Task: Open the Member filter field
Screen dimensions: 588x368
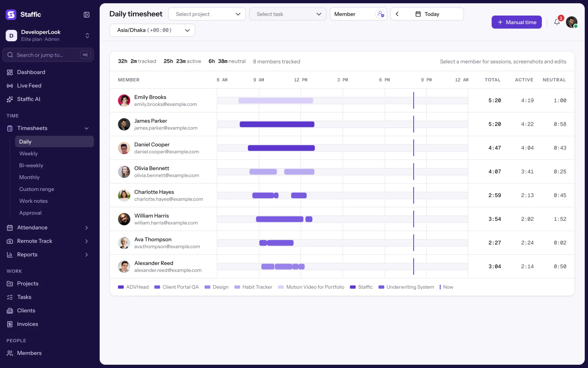Action: pyautogui.click(x=358, y=14)
